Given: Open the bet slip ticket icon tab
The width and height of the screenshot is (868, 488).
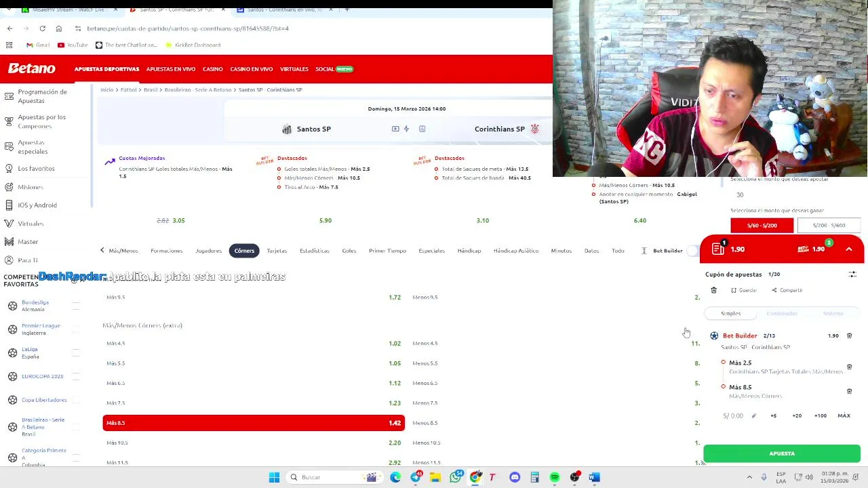Looking at the screenshot, I should coord(718,249).
